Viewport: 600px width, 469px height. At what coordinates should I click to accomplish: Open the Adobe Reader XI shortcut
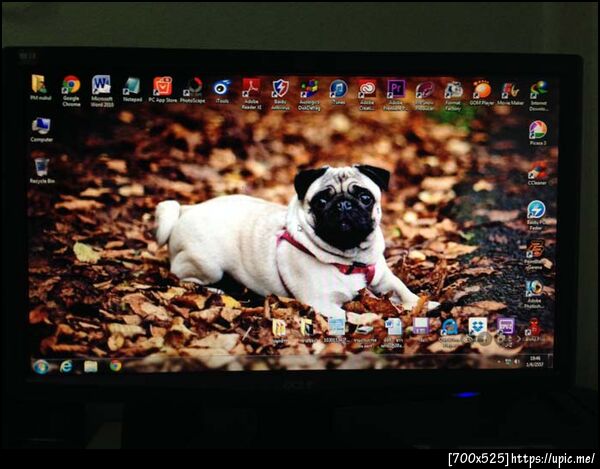pyautogui.click(x=251, y=94)
